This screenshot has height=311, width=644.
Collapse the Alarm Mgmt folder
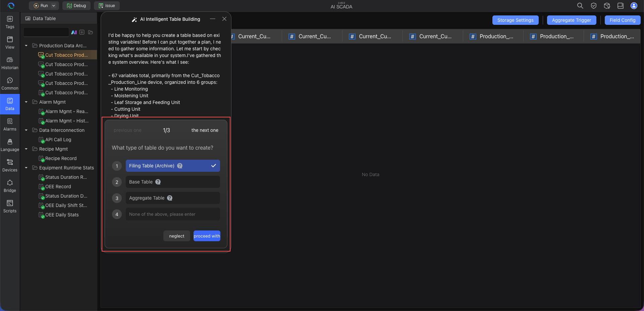(26, 102)
